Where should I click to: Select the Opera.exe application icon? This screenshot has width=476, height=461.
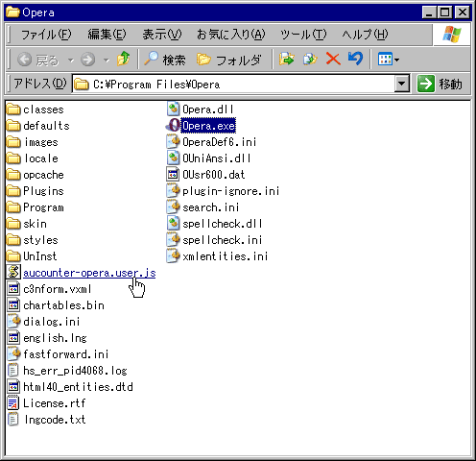(174, 126)
